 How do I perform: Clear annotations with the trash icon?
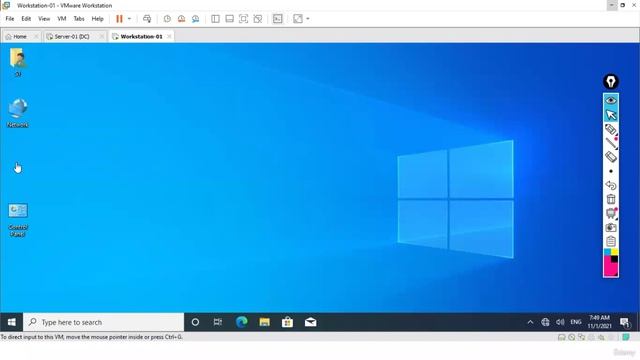coord(611,199)
